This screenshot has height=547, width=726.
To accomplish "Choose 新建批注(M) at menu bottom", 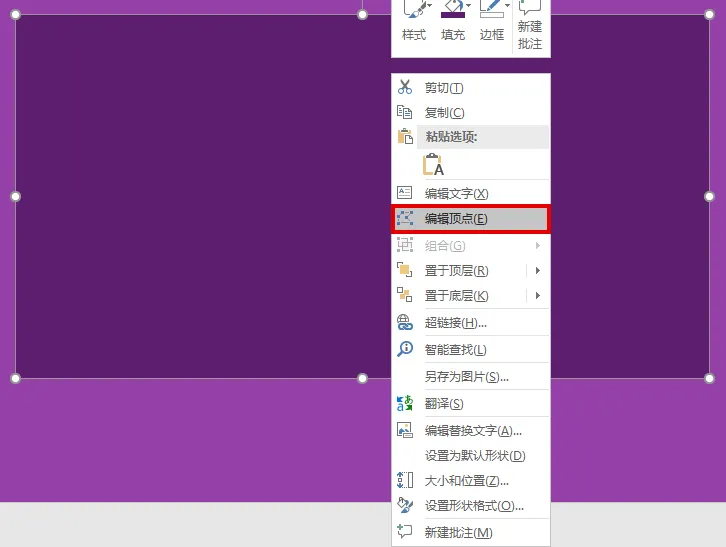I will tap(471, 533).
